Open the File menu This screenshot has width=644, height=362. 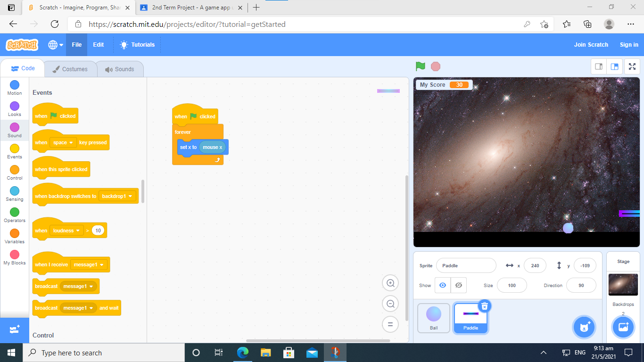tap(76, 45)
